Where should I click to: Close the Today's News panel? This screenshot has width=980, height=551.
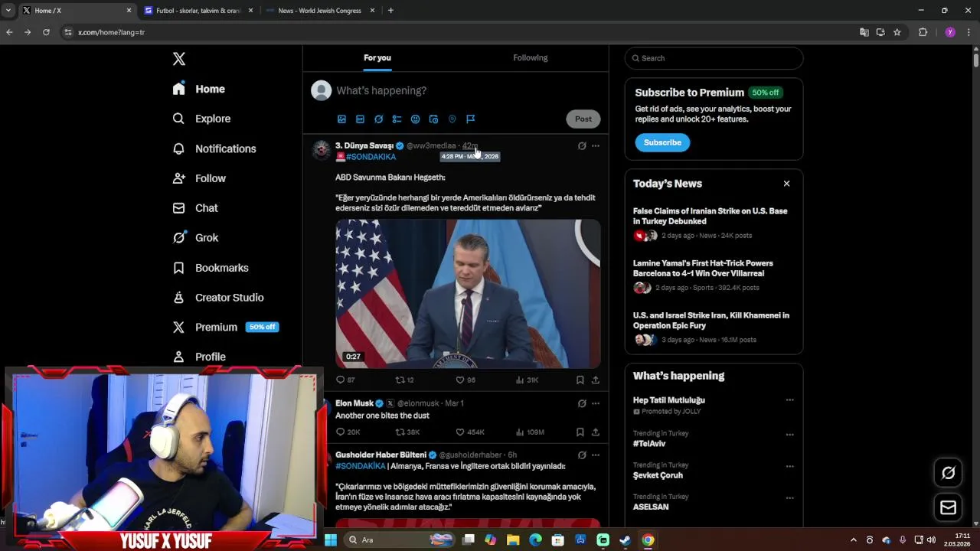(786, 184)
